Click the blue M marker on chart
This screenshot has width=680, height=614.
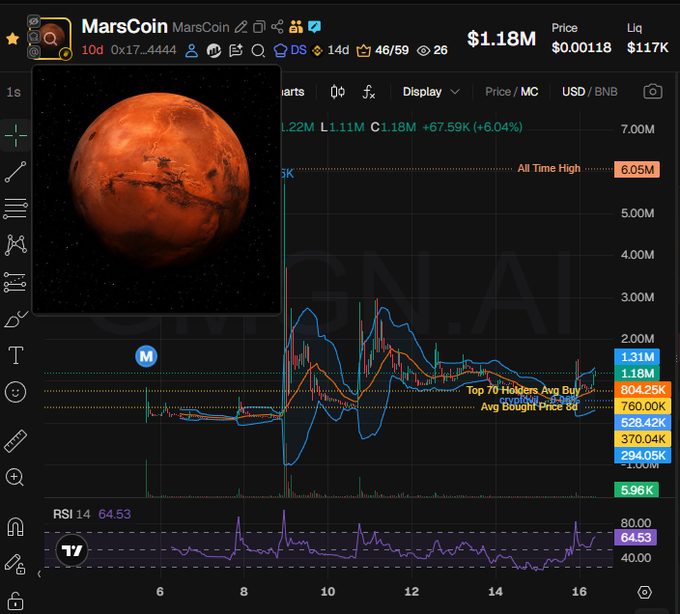tap(146, 356)
